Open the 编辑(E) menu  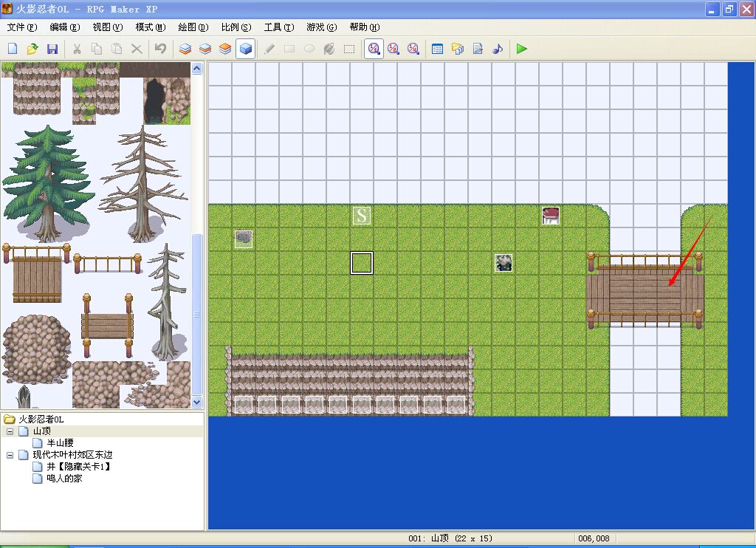tap(65, 27)
